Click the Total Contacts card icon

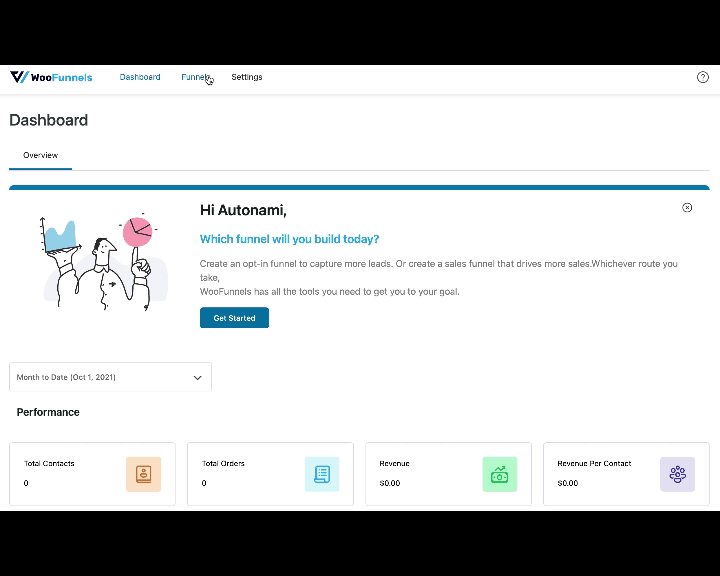(x=144, y=474)
